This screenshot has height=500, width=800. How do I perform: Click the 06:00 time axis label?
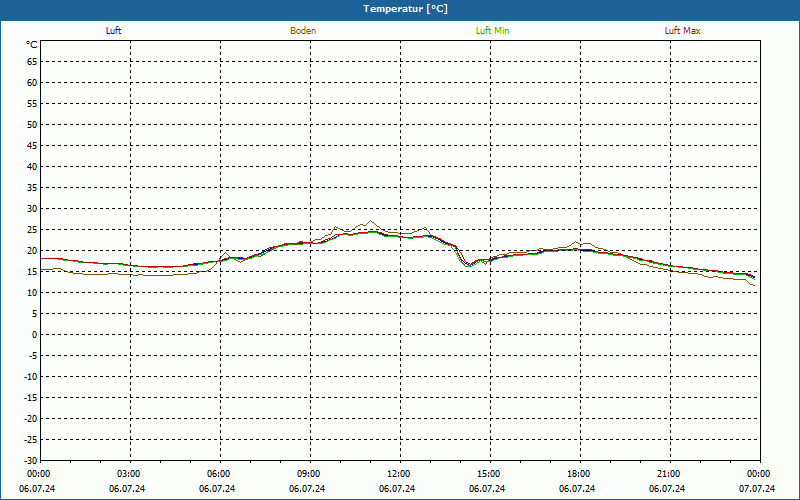tap(218, 474)
